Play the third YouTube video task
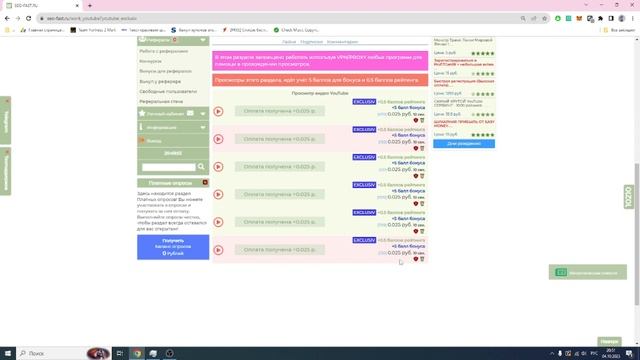640x360 pixels. click(x=218, y=167)
